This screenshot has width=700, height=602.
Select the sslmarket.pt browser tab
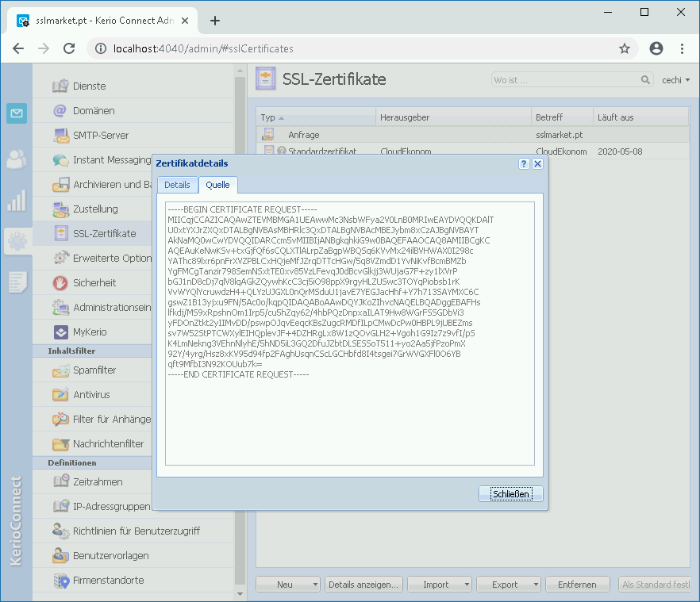pyautogui.click(x=102, y=21)
